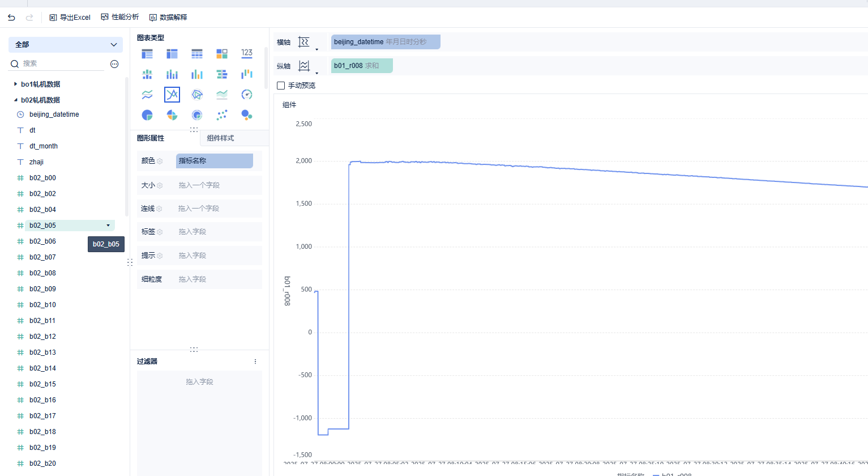Viewport: 868px width, 476px height.
Task: Select the 123 KPI indicator card type
Action: pos(247,54)
